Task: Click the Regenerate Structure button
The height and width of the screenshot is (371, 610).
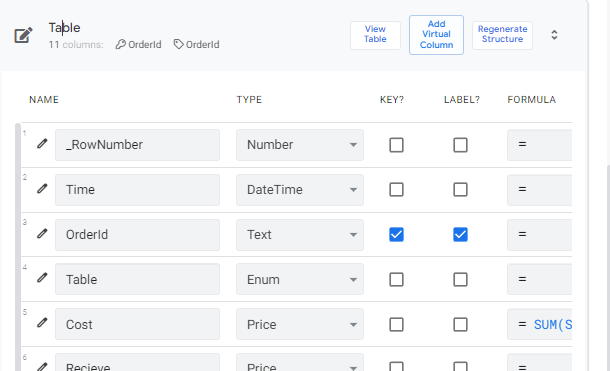Action: pyautogui.click(x=502, y=35)
